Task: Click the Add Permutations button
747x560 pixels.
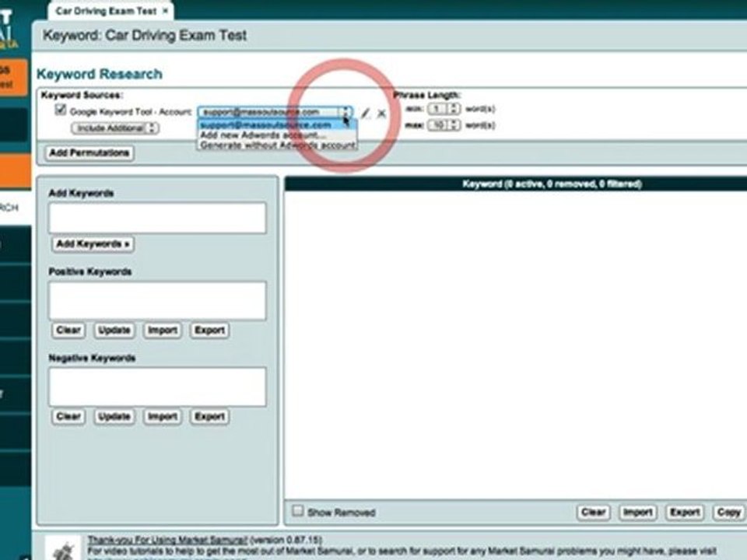Action: coord(89,153)
